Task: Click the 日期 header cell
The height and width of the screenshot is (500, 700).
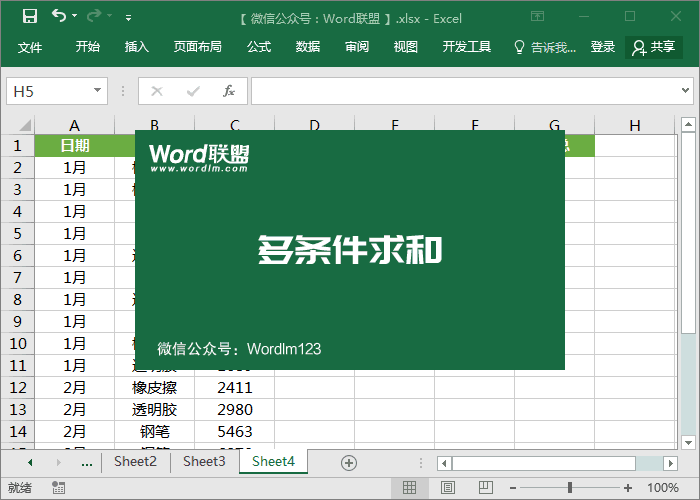Action: point(75,146)
